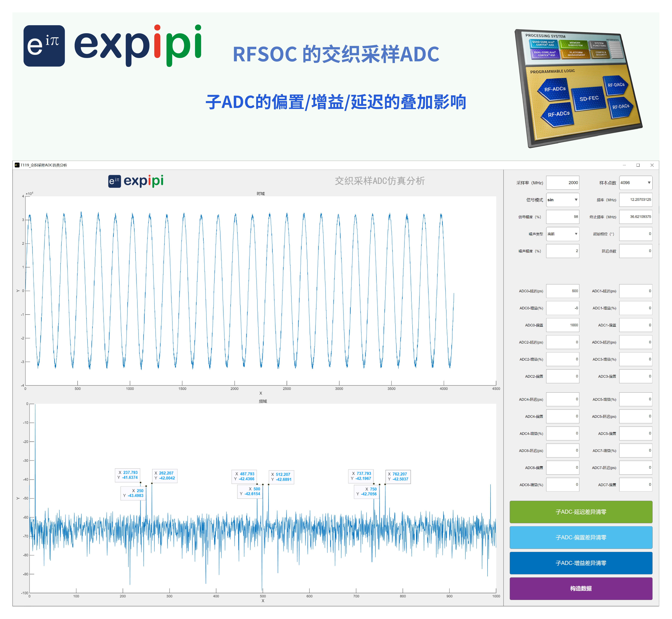Click the ADC4-增益(%) input field
The height and width of the screenshot is (619, 672).
click(x=562, y=433)
